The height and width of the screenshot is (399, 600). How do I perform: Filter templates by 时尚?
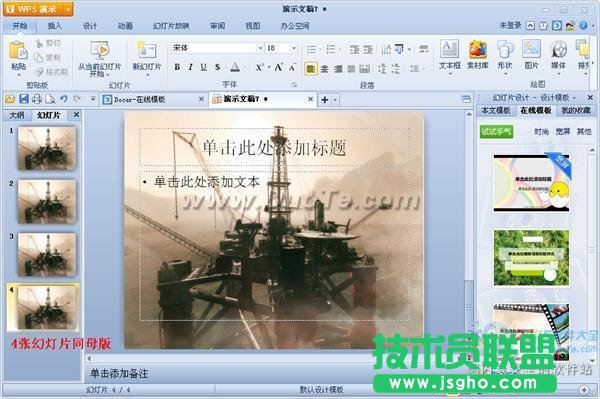[x=541, y=132]
